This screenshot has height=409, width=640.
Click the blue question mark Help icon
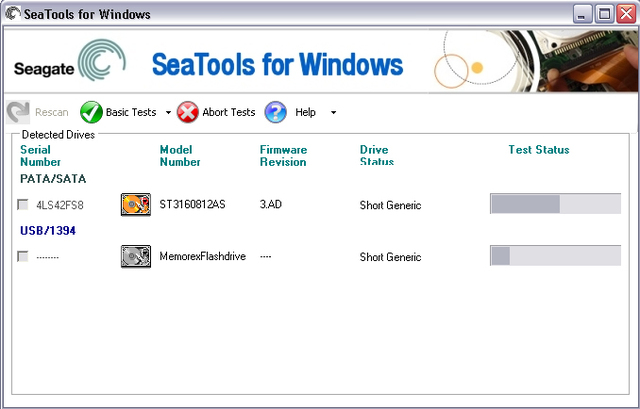click(276, 112)
